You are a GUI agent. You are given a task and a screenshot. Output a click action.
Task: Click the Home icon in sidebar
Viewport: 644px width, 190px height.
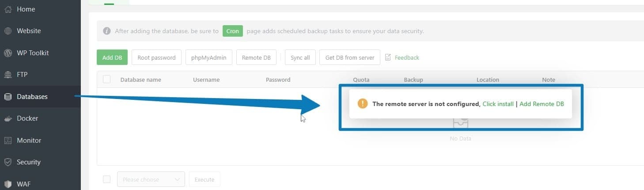point(8,9)
